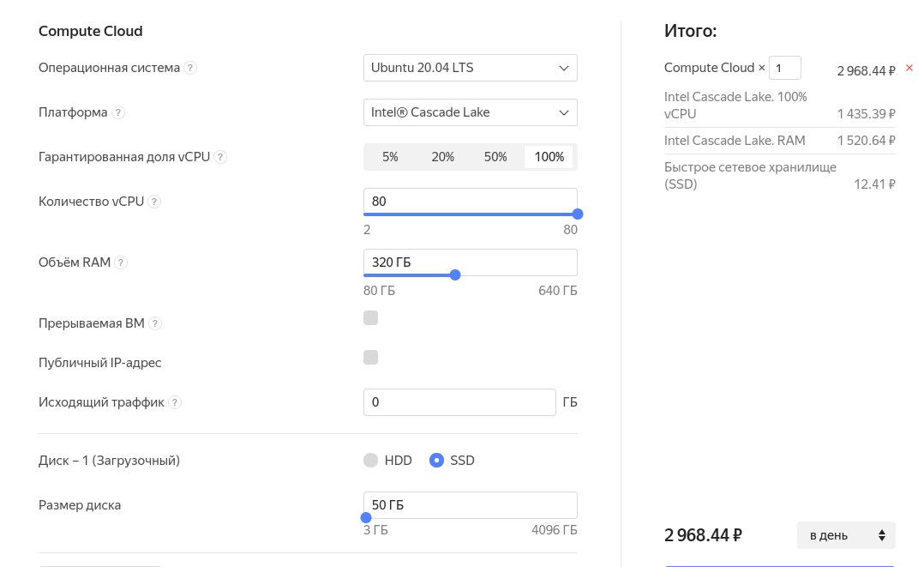The width and height of the screenshot is (924, 567).
Task: Click the 'Compute Cloud' section heading
Action: click(x=91, y=31)
